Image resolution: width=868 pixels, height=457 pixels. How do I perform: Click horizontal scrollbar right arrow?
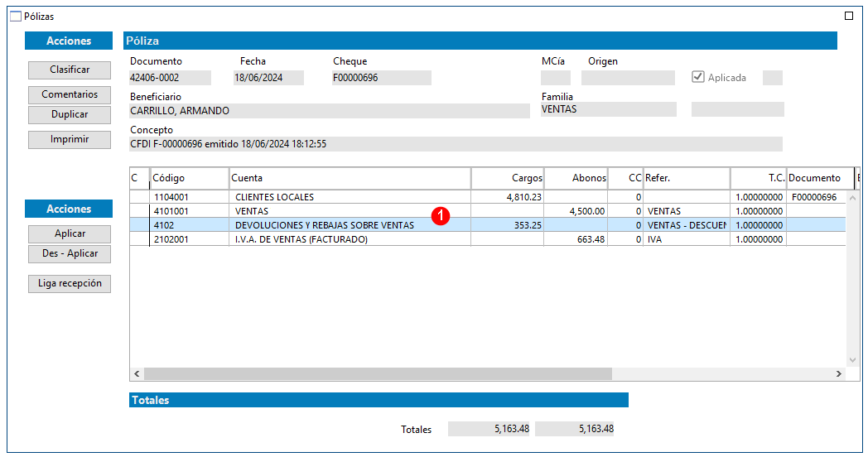click(839, 374)
